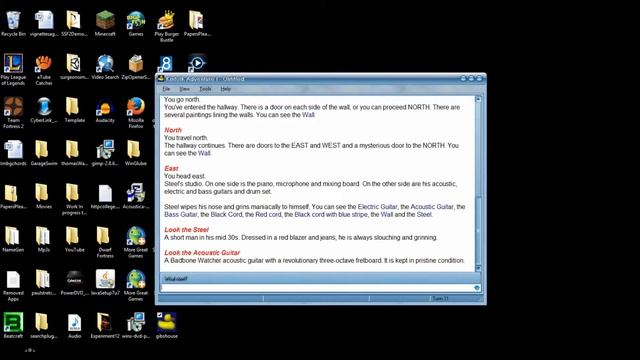This screenshot has height=360, width=640.
Task: Click the red 'Look the Steel' command heading
Action: pos(186,229)
